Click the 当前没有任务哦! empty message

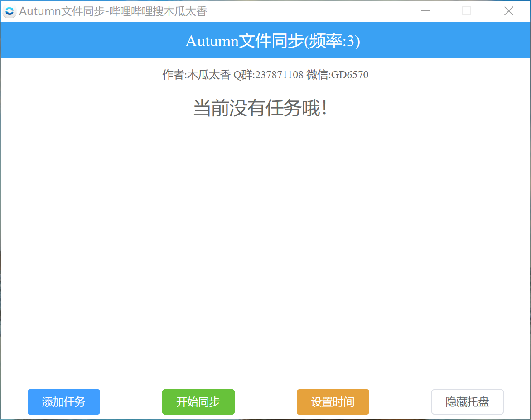[260, 109]
